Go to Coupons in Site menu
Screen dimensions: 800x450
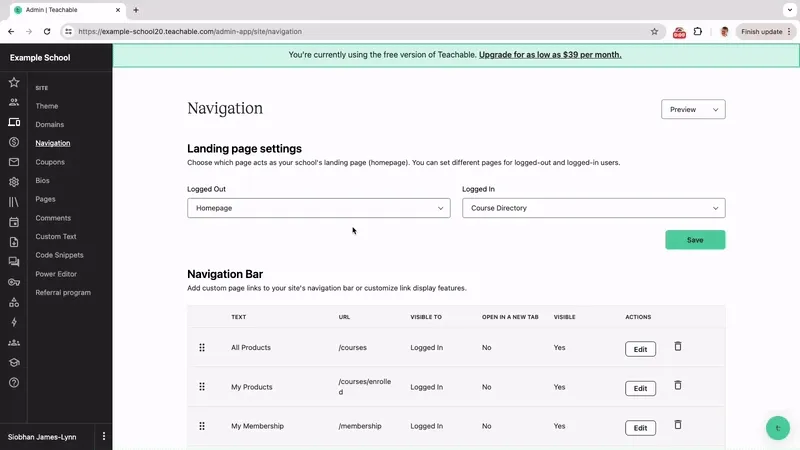[50, 162]
